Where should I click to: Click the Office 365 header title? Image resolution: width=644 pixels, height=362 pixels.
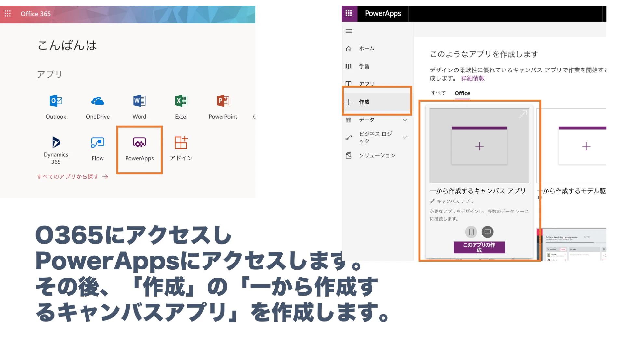(36, 14)
